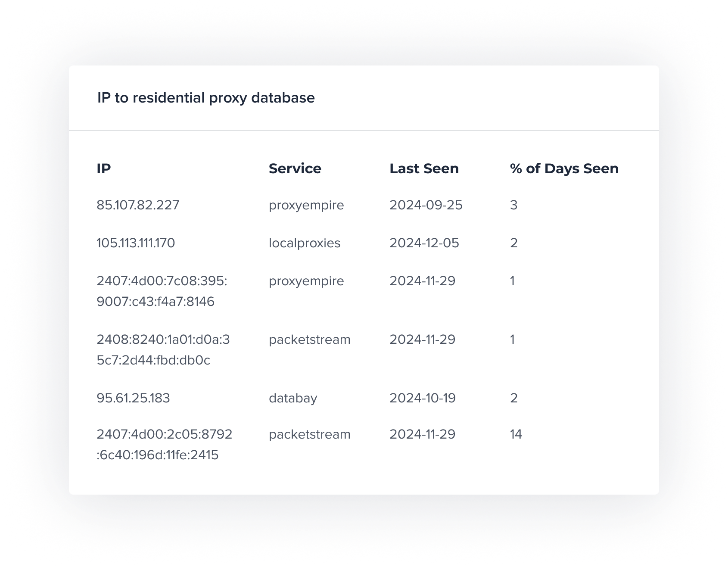Screen dimensions: 728x567
Task: Click the days seen value 14
Action: [516, 434]
